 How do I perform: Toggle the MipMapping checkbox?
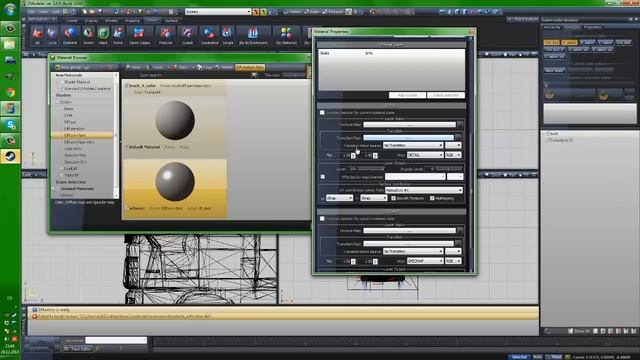click(432, 198)
